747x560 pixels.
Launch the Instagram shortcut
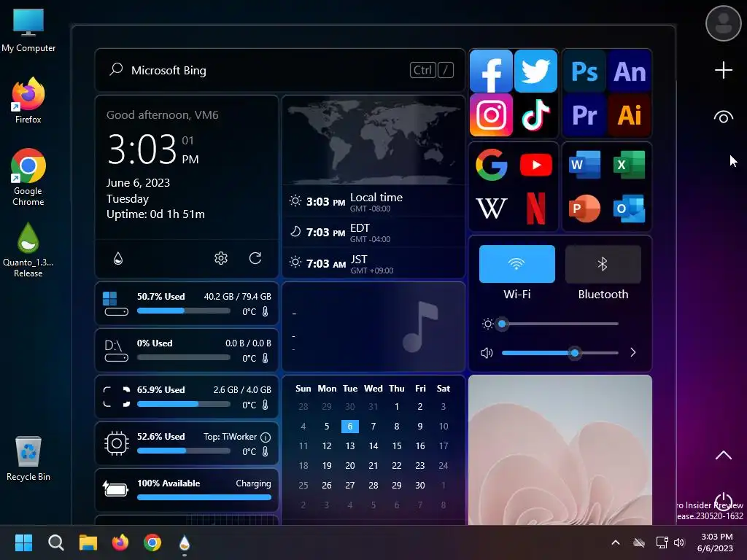(491, 114)
